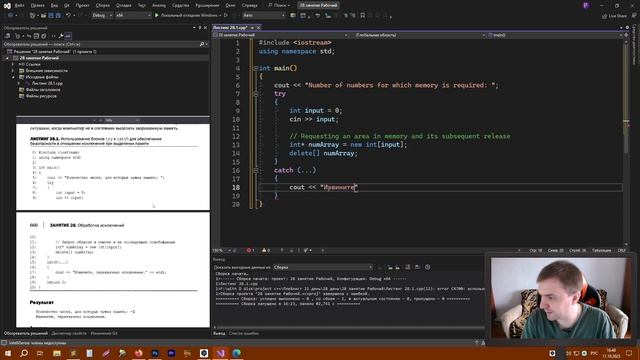Click the Windows taskbar search icon

pos(24,353)
